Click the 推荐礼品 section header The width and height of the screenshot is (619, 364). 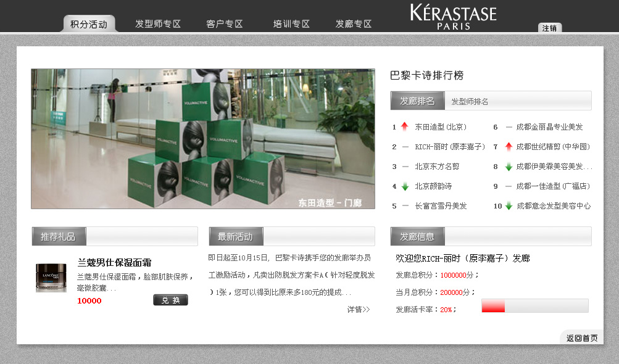pos(59,236)
